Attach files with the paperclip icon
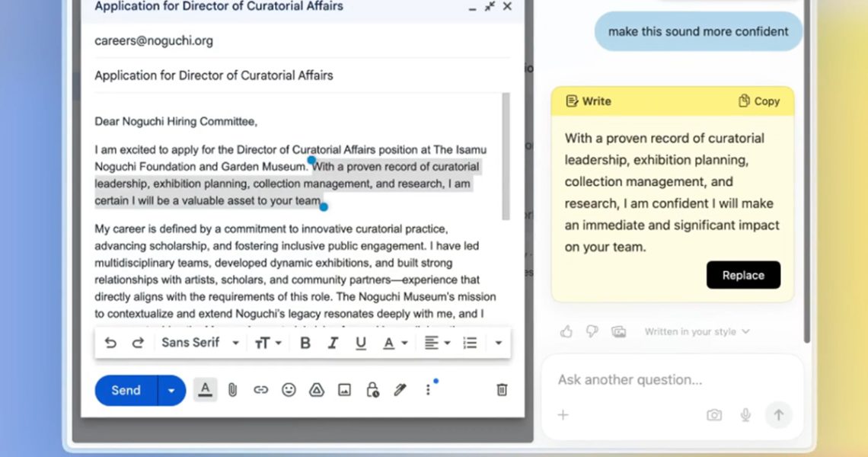The height and width of the screenshot is (457, 868). pos(232,391)
